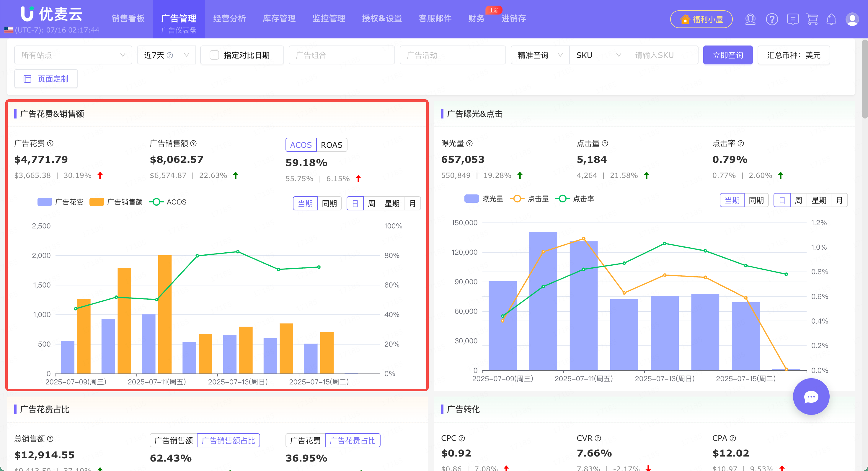Toggle ROAS metric view
868x471 pixels.
point(332,145)
